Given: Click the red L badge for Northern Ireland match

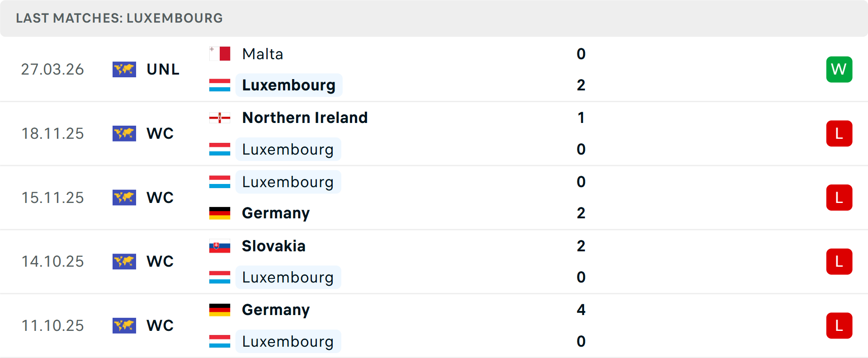Looking at the screenshot, I should pyautogui.click(x=839, y=133).
